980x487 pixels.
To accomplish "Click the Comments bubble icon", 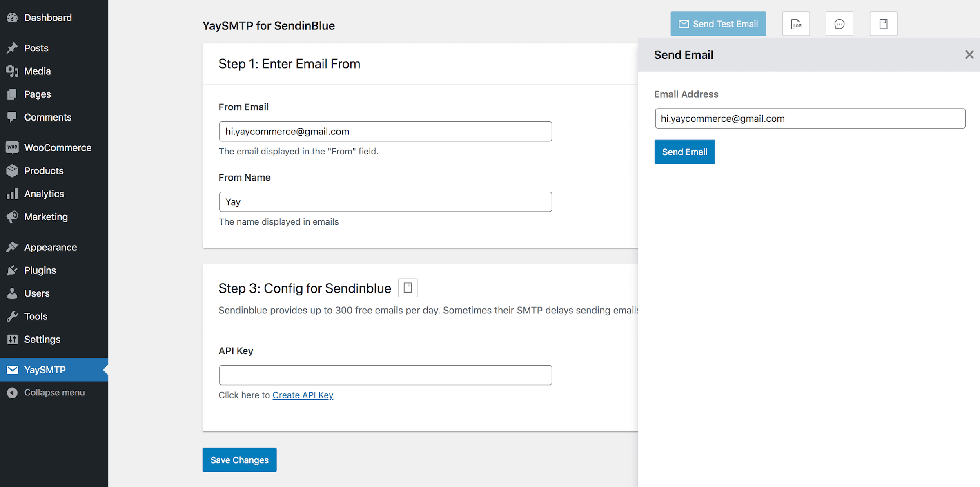I will 12,117.
